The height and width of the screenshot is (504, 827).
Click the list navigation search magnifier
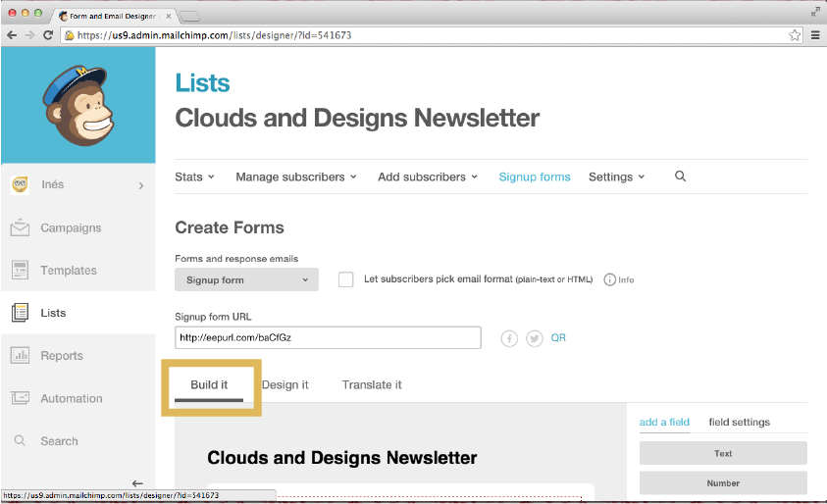click(681, 176)
